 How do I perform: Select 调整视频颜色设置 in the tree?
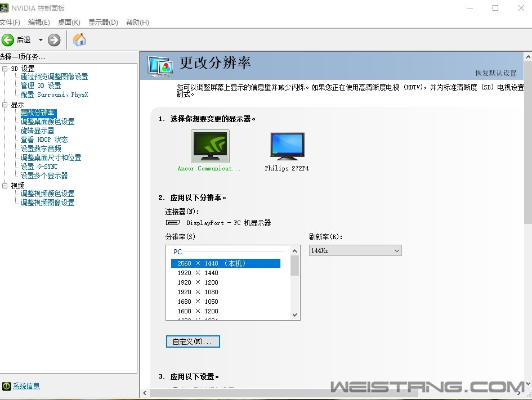47,194
